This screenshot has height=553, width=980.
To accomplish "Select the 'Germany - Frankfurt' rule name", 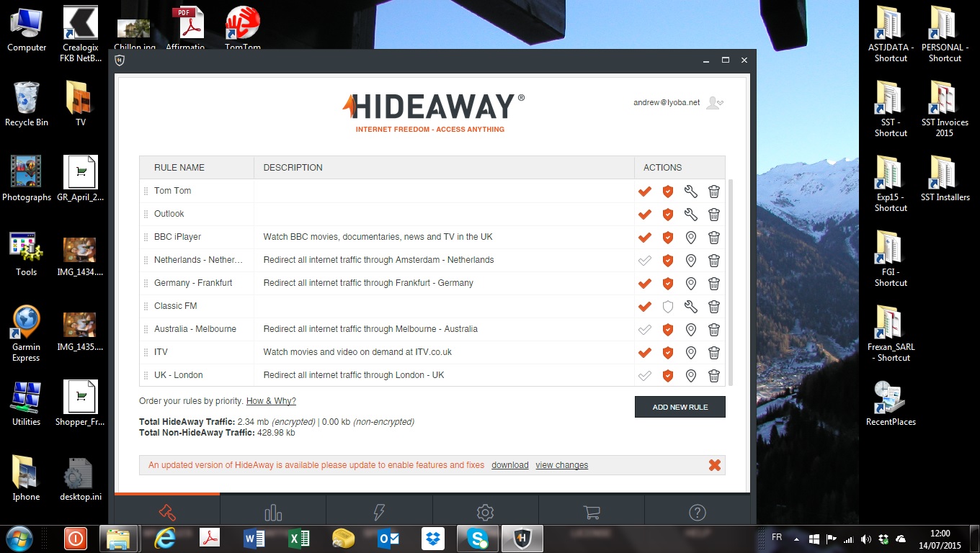I will coord(193,283).
